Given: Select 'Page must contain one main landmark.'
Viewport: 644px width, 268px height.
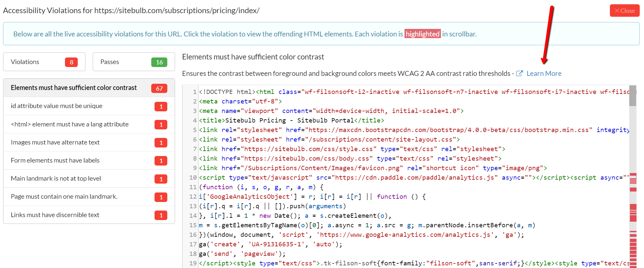Looking at the screenshot, I should (x=89, y=196).
